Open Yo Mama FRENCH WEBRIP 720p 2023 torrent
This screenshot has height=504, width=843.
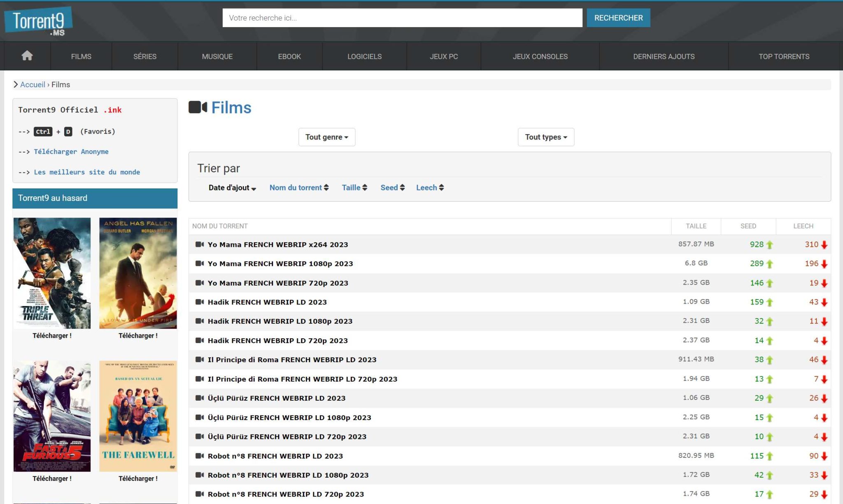(278, 283)
